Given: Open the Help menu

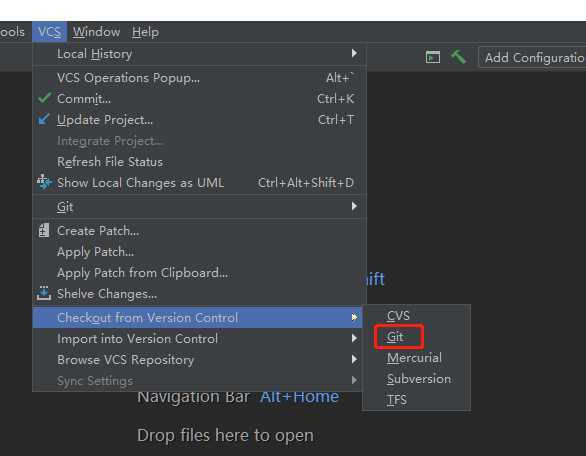Looking at the screenshot, I should click(145, 32).
